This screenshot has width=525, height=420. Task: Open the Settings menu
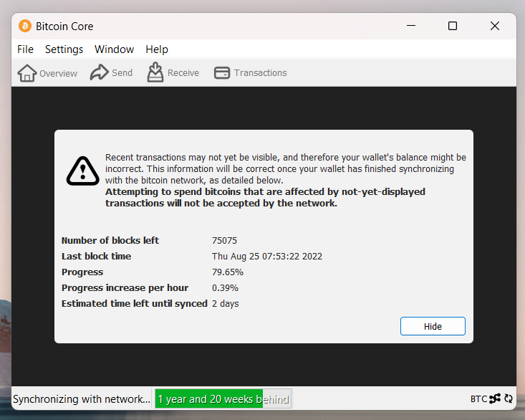pyautogui.click(x=64, y=49)
